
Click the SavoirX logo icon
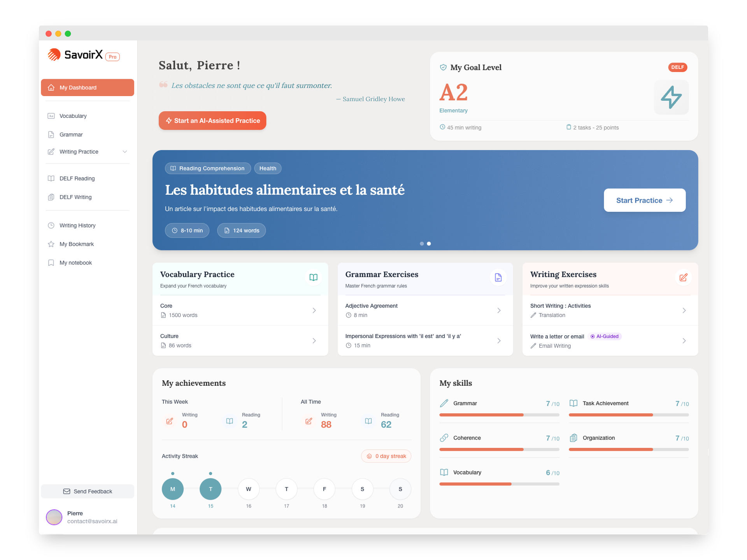pos(54,55)
